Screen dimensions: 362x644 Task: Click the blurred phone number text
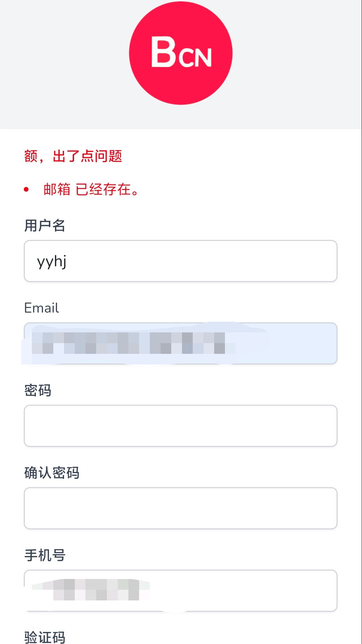tap(90, 590)
